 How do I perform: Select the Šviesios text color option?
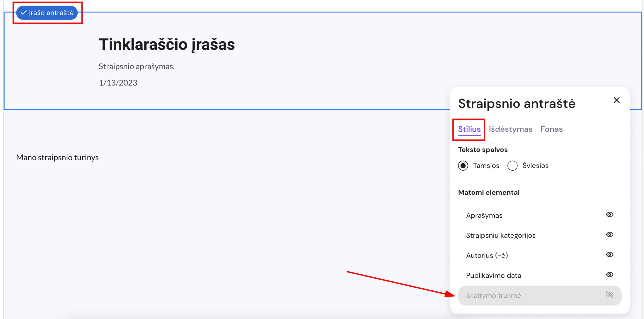512,166
